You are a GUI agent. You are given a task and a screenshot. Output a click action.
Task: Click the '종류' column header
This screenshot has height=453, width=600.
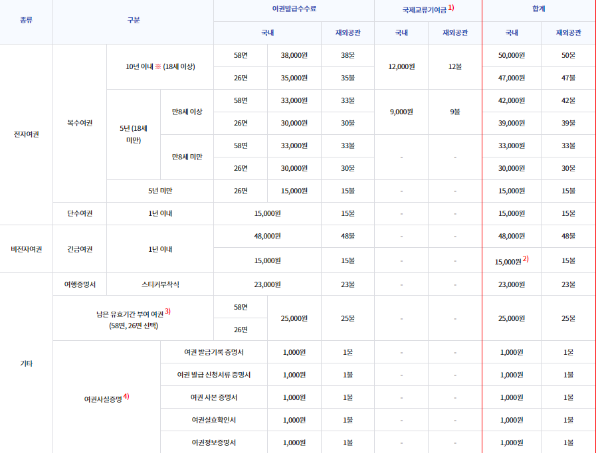click(26, 20)
